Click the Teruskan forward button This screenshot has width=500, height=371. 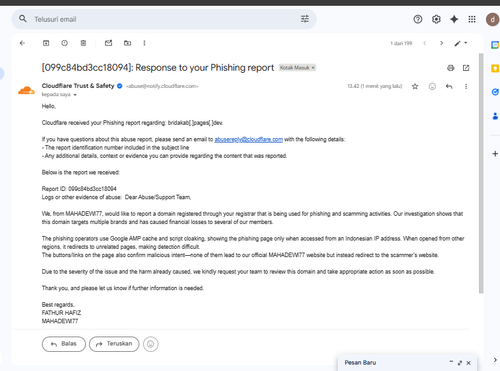click(114, 344)
